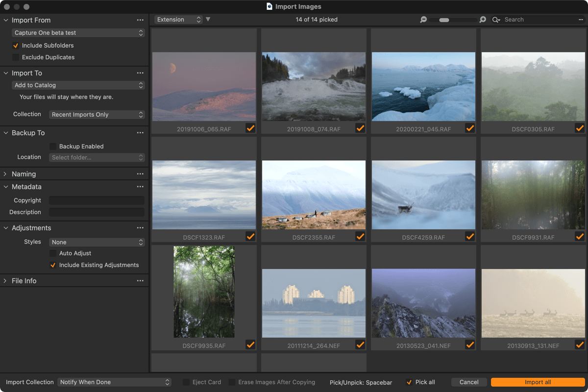Image resolution: width=588 pixels, height=392 pixels.
Task: Turn on Auto Adjust
Action: pos(53,253)
